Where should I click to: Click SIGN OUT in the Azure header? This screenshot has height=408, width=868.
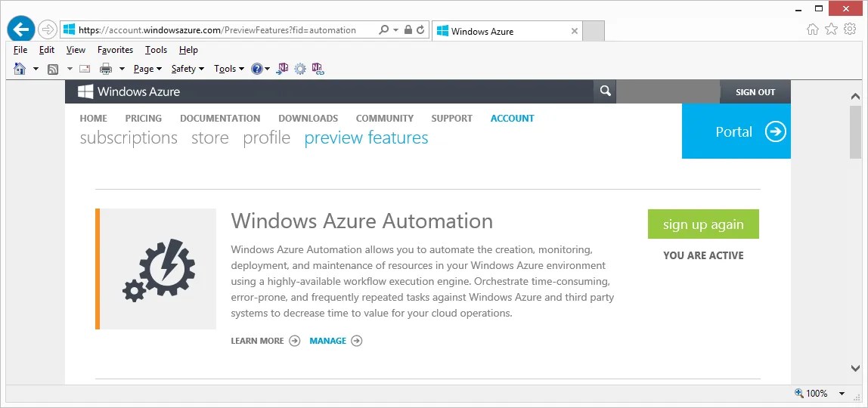pyautogui.click(x=755, y=92)
